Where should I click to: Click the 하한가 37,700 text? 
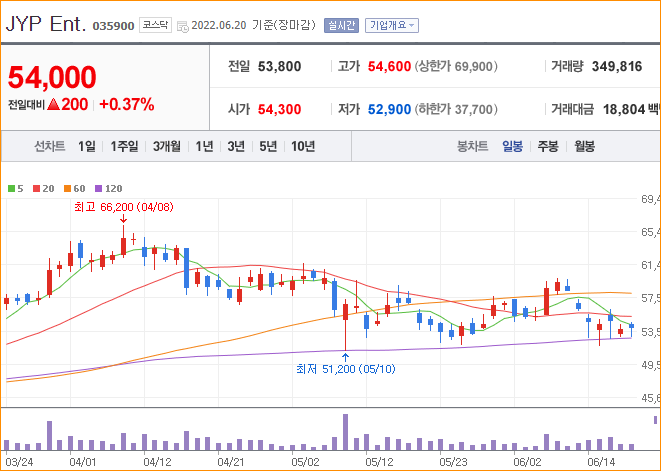(x=456, y=110)
